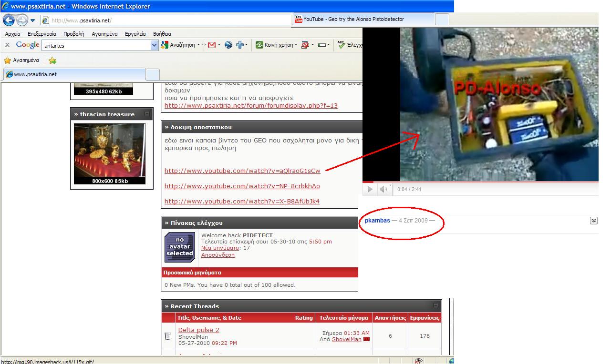Click the YouTube favicon on the video tab
This screenshot has height=364, width=611.
pos(299,19)
